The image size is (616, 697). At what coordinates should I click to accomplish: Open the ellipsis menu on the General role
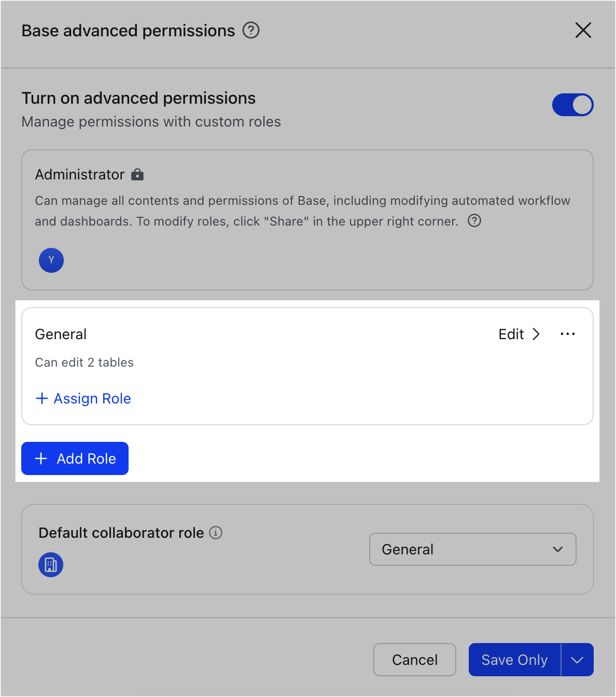(x=567, y=334)
